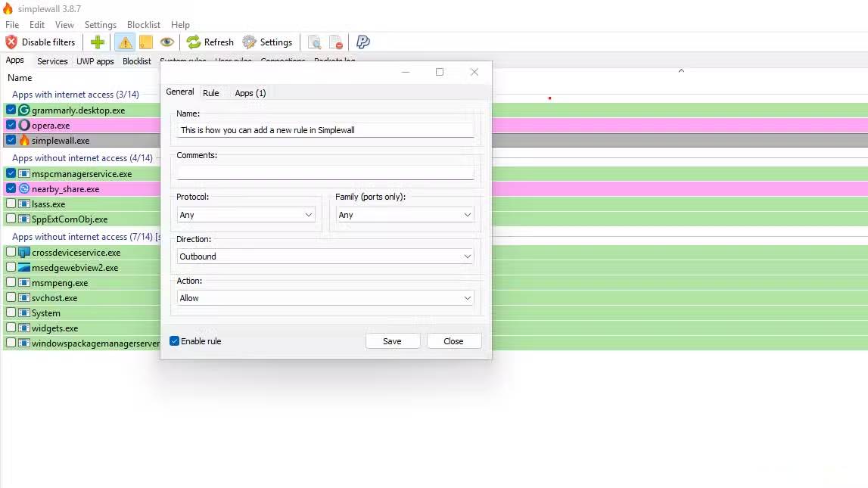Check the crossdeviceservice.exe checkbox
The height and width of the screenshot is (488, 868).
pyautogui.click(x=11, y=252)
